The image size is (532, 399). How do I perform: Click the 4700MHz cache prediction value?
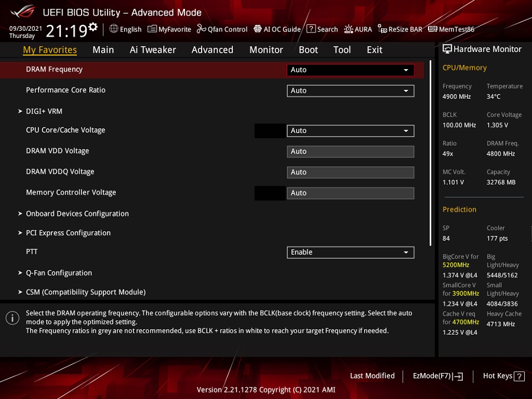466,322
